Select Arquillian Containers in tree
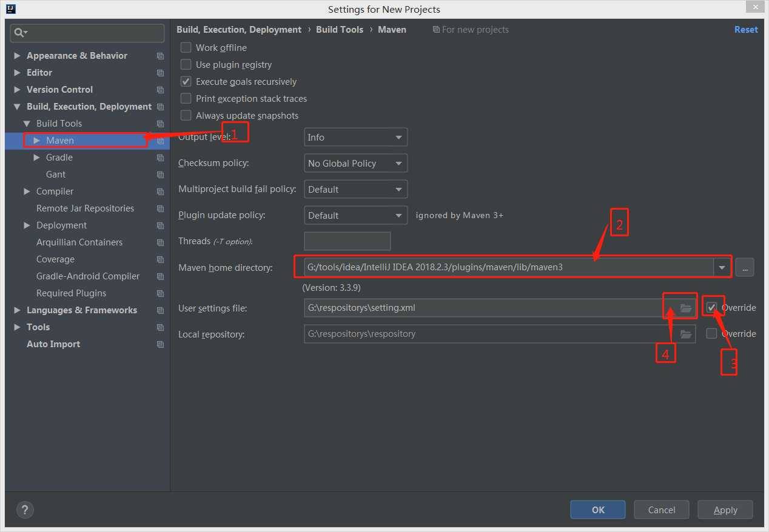This screenshot has height=532, width=769. click(79, 242)
